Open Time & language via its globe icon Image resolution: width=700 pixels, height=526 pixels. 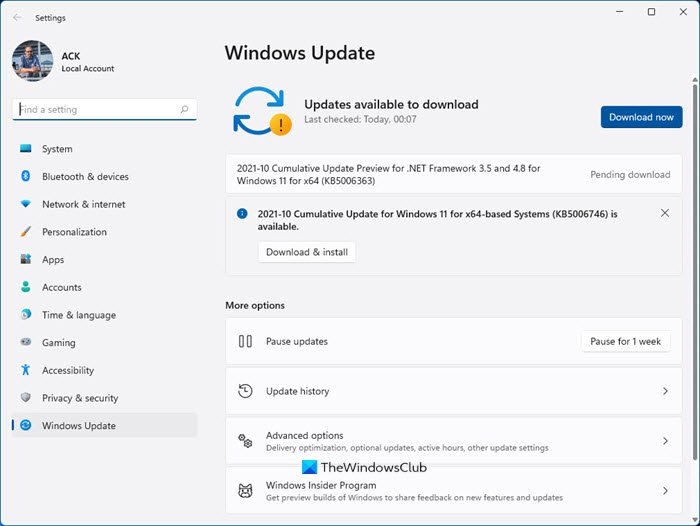(25, 314)
